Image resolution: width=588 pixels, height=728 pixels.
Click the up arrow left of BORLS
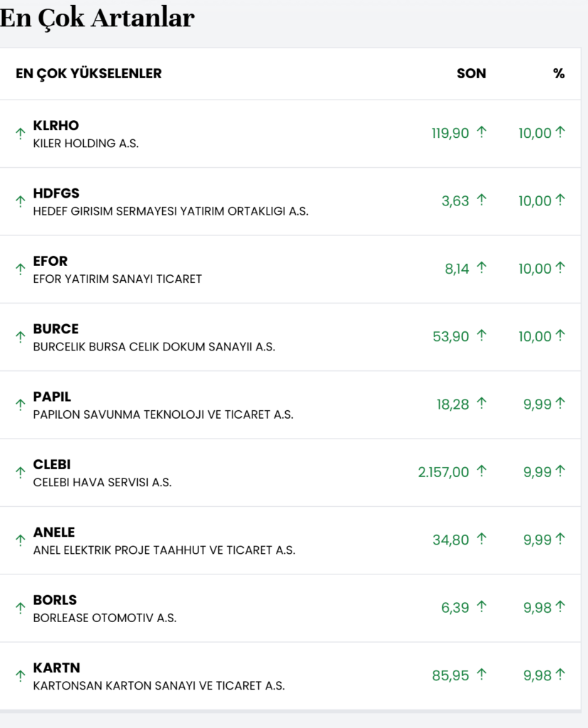pyautogui.click(x=21, y=608)
